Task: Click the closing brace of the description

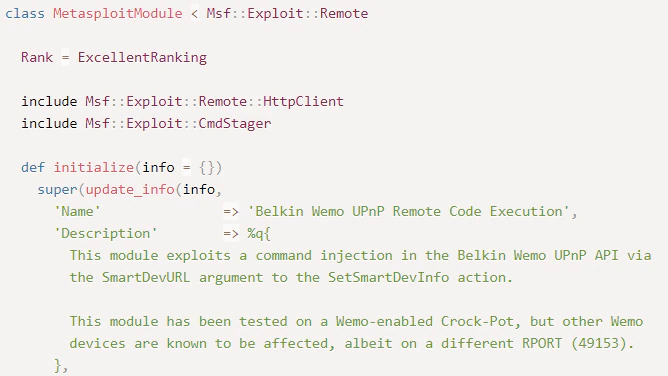Action: [x=58, y=365]
